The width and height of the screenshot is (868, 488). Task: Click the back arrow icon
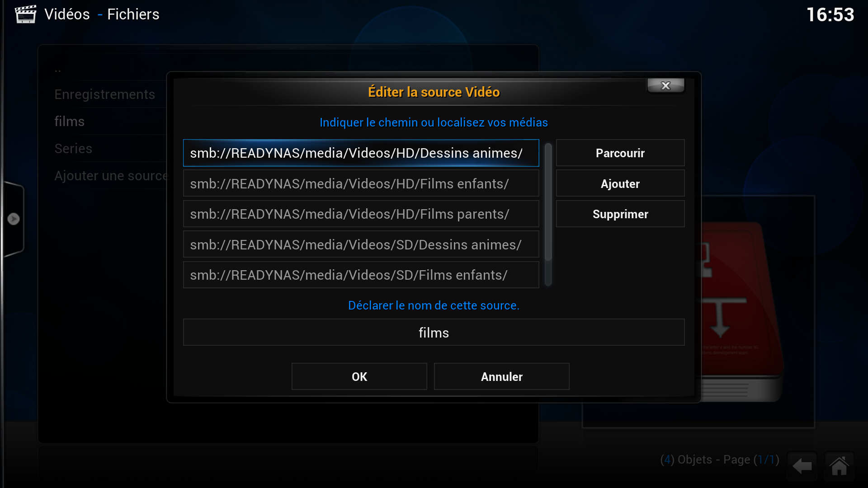pyautogui.click(x=802, y=466)
